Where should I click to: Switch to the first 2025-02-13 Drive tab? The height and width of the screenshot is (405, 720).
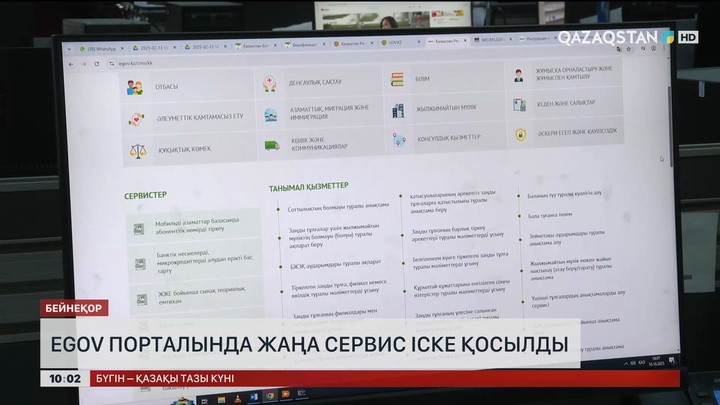(154, 47)
